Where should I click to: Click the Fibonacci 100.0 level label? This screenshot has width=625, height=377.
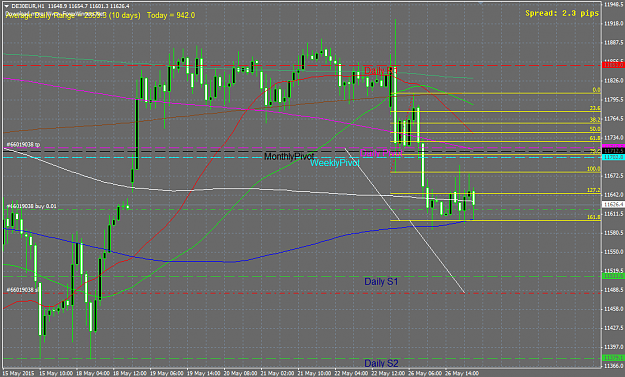[594, 169]
